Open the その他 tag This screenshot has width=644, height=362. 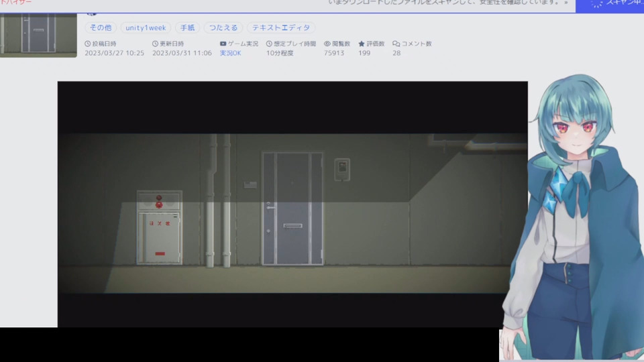tap(101, 27)
